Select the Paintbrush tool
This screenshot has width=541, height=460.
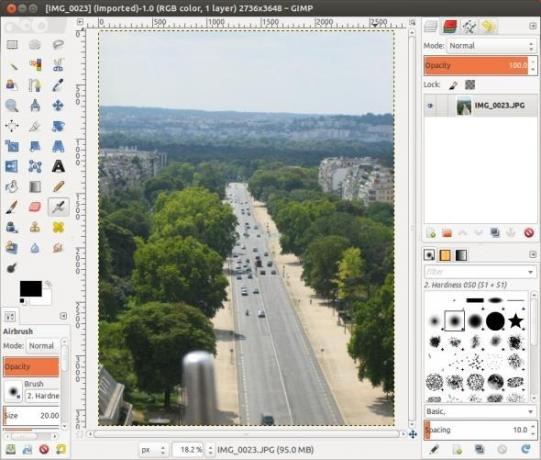pos(12,207)
